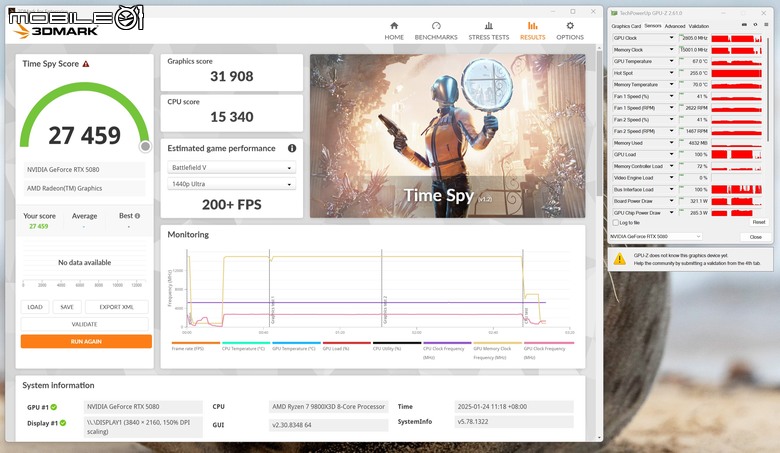Click the Time Spy Score warning triangle
The height and width of the screenshot is (453, 780).
[86, 64]
